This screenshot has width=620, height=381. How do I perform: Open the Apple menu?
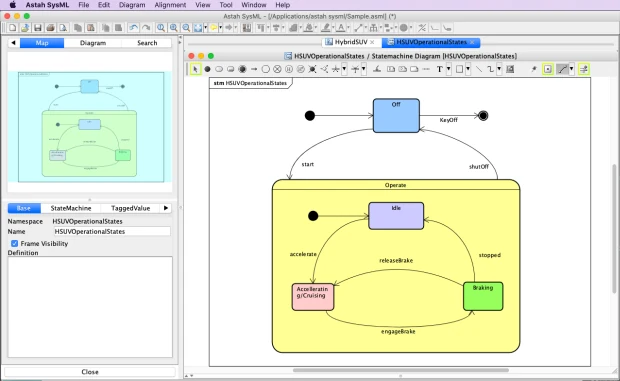coord(13,5)
